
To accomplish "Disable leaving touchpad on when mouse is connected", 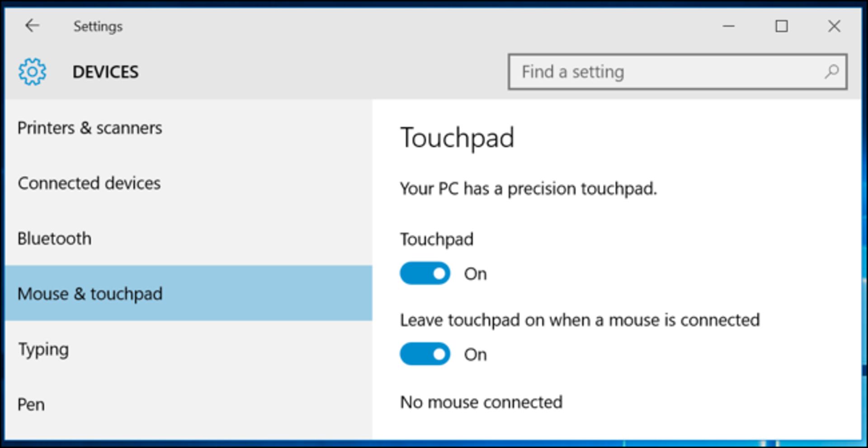I will click(425, 354).
